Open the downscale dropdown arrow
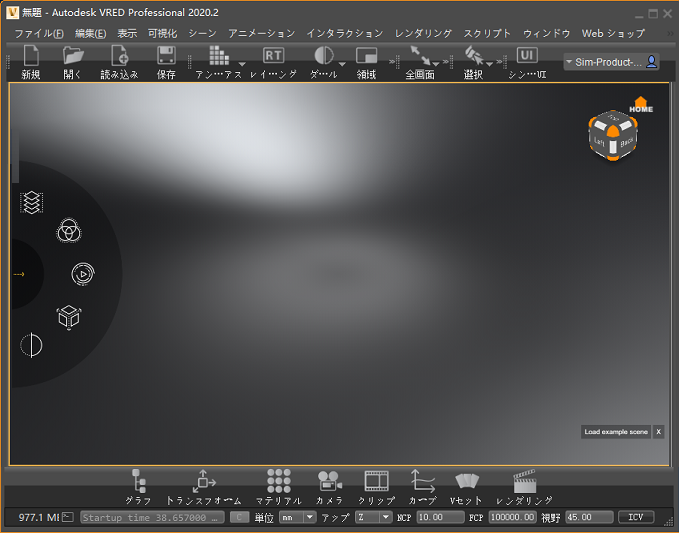Viewport: 679px width, 533px height. click(342, 64)
